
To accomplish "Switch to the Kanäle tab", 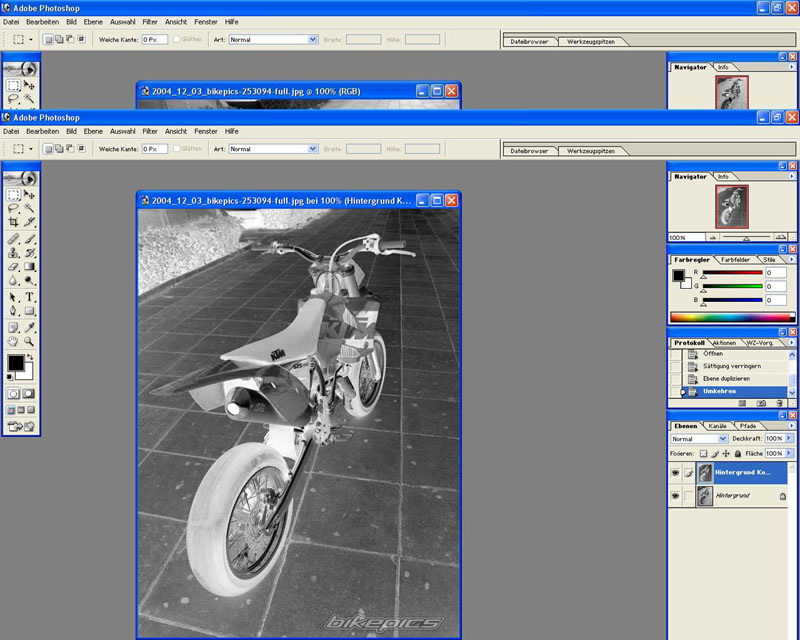I will (x=717, y=426).
